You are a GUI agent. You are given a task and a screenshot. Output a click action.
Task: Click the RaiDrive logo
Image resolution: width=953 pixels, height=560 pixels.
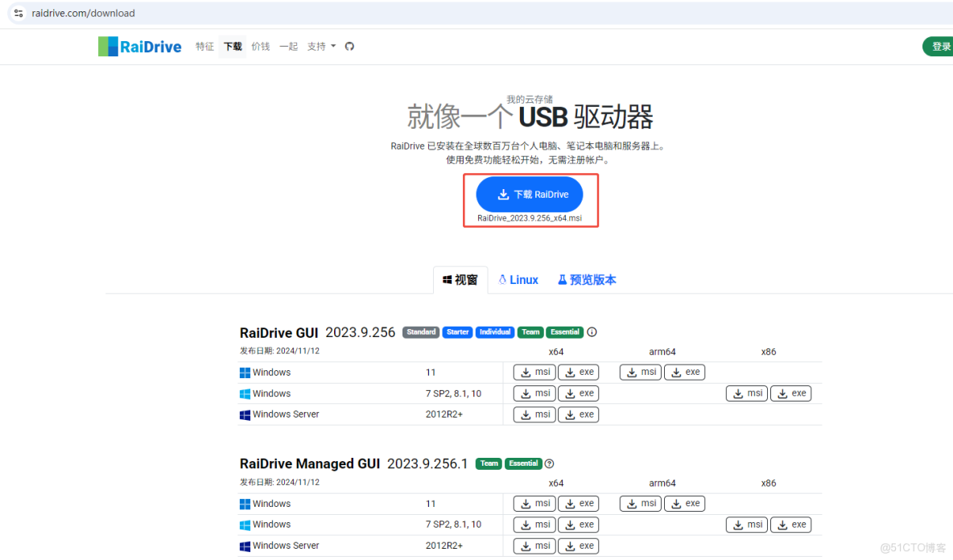tap(139, 46)
